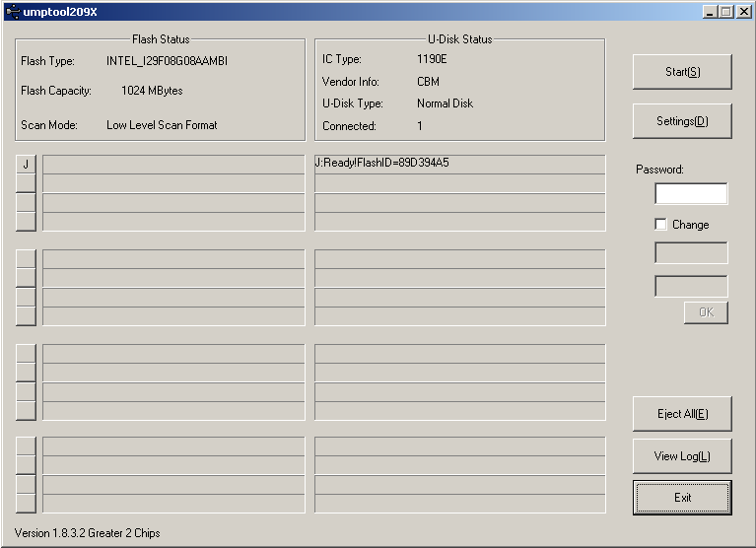Click the Start(S) button

[x=682, y=72]
